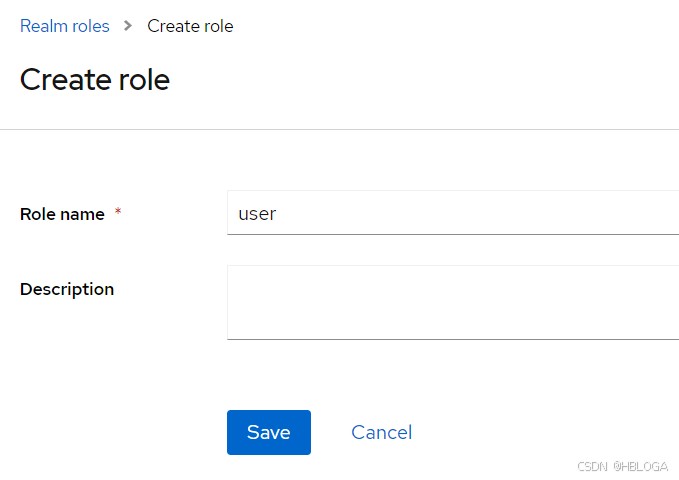
Task: Click the breadcrumb chevron separator
Action: point(128,26)
